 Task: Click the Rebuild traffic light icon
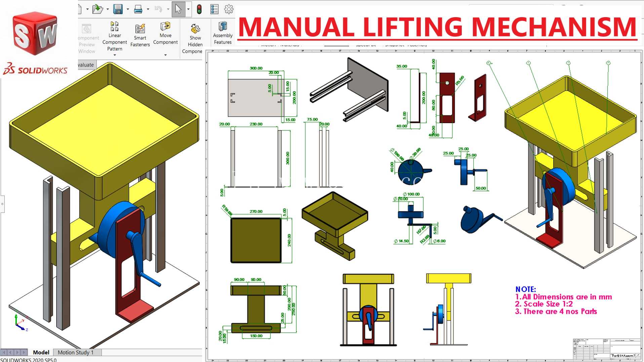(x=199, y=9)
